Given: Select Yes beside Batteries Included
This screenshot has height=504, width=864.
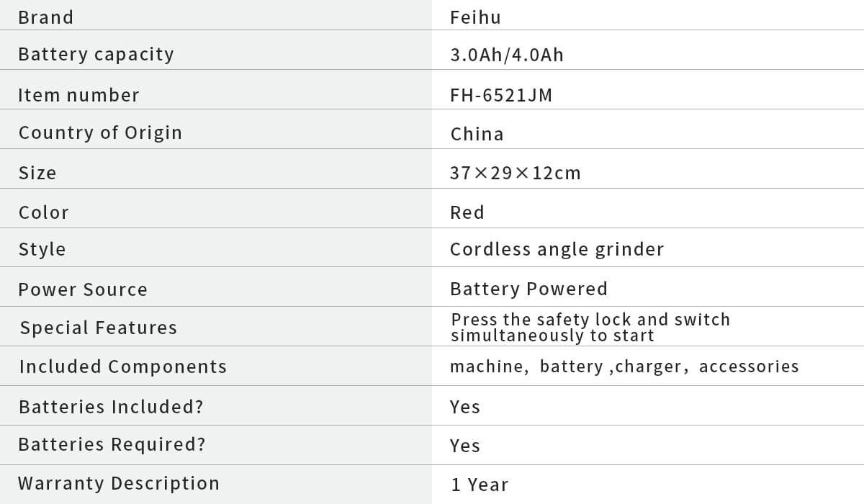Looking at the screenshot, I should 465,407.
